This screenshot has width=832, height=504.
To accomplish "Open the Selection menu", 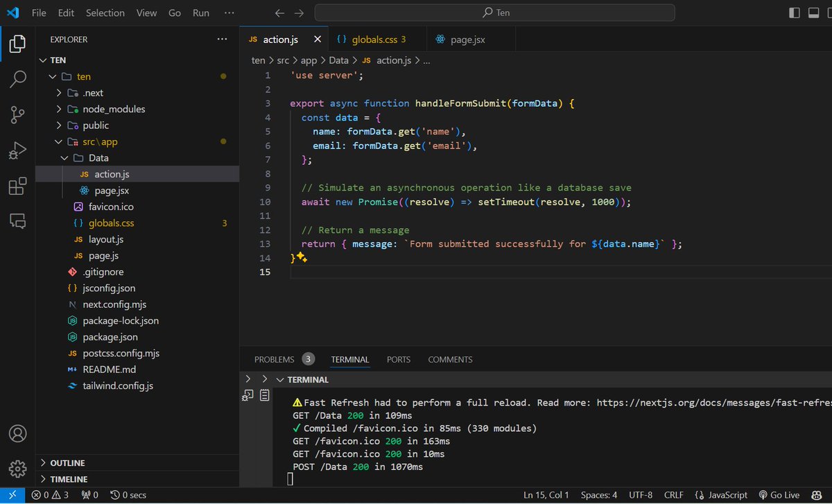I will [x=105, y=12].
